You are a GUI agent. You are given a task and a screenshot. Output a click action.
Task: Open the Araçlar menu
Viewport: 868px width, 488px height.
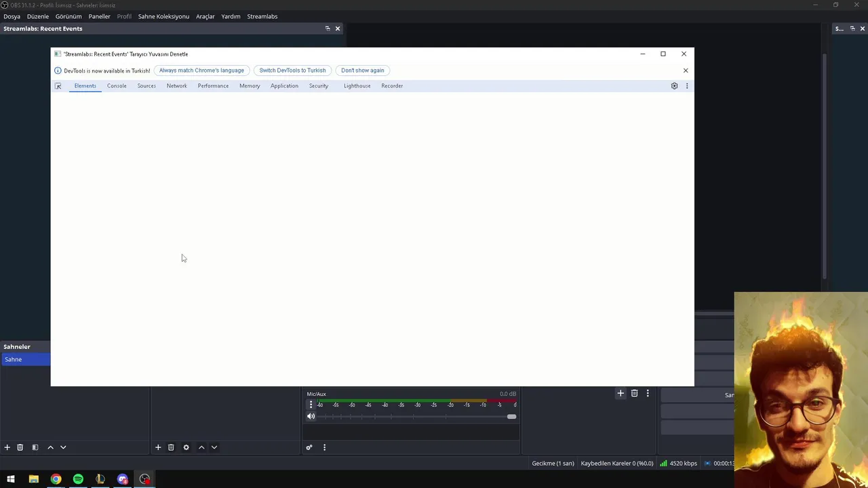pos(205,16)
